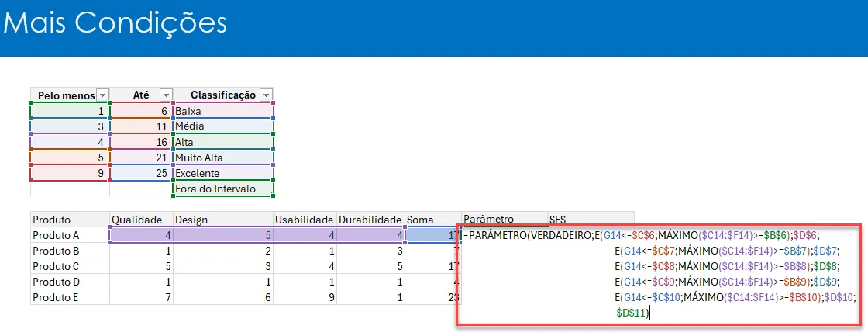Select the Excelente classification cell
868x336 pixels.
224,173
